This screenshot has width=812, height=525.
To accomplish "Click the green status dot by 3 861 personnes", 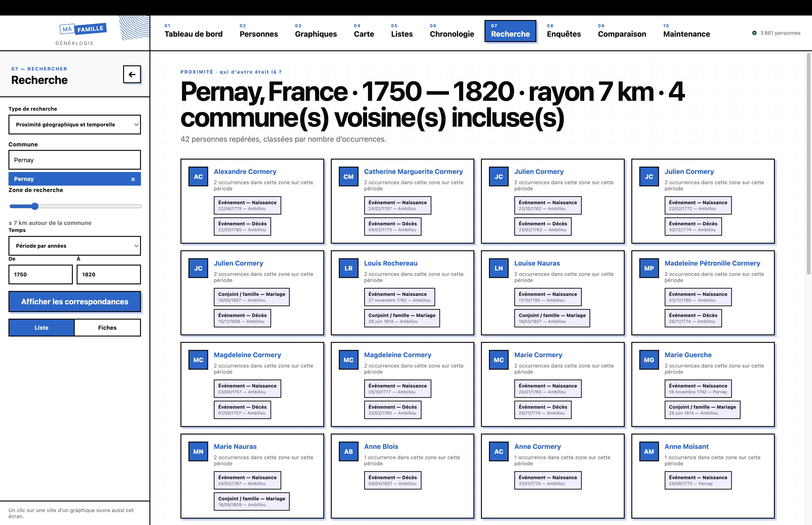I will click(754, 33).
